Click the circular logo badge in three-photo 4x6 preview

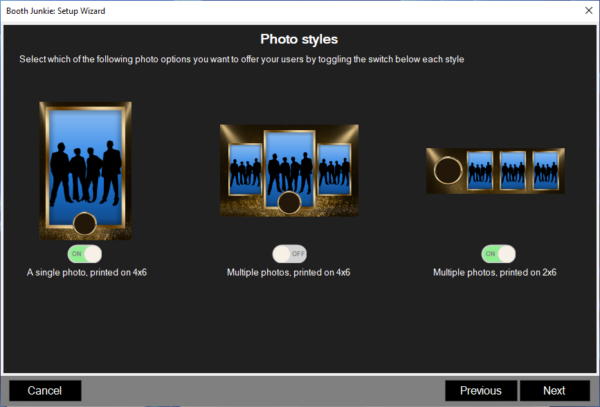[x=290, y=204]
